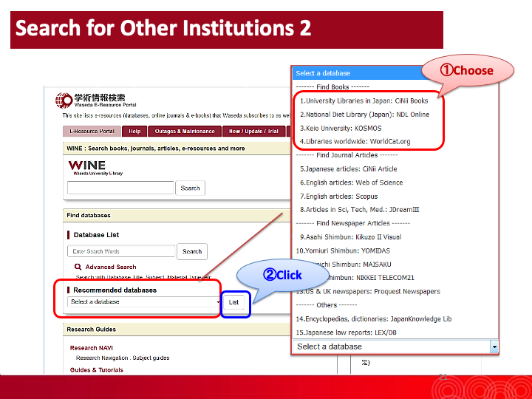This screenshot has width=532, height=399.
Task: Open the Research NAVI link
Action: [92, 348]
